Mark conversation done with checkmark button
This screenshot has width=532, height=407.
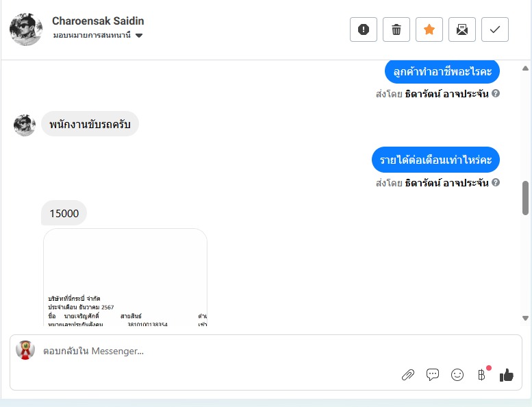pos(495,29)
